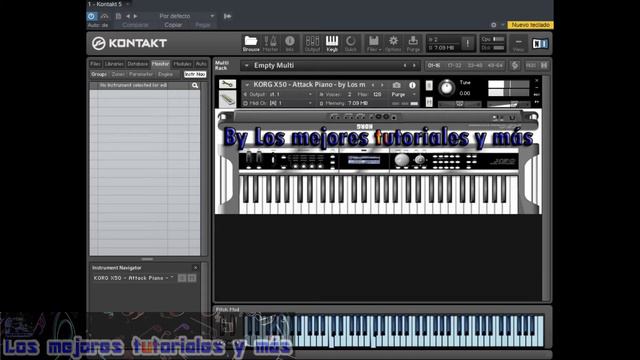This screenshot has height=360, width=640.
Task: Toggle the AUX sends view button
Action: (x=530, y=65)
